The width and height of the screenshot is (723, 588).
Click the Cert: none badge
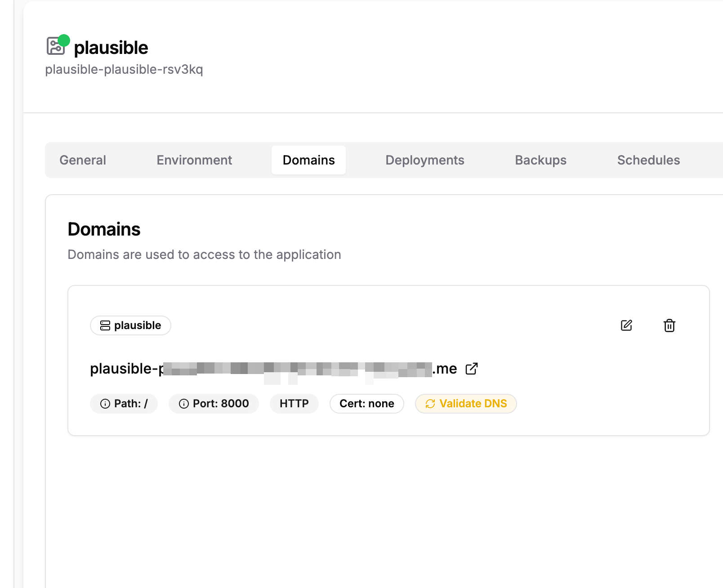[x=367, y=404]
